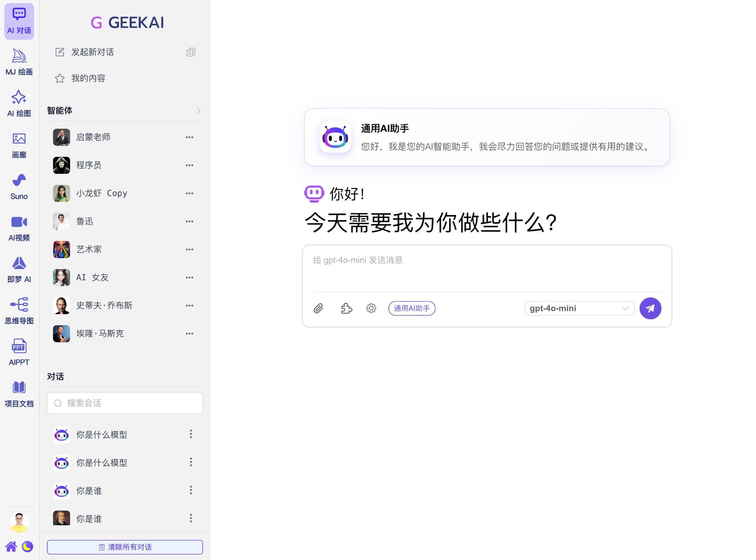
Task: Open 项目文档 documentation
Action: 19,393
